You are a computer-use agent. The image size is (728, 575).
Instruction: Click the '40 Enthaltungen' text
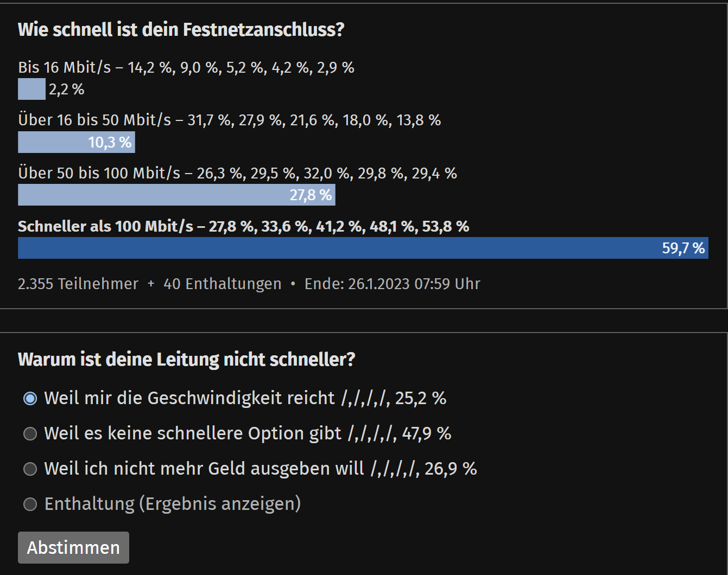[x=223, y=284]
